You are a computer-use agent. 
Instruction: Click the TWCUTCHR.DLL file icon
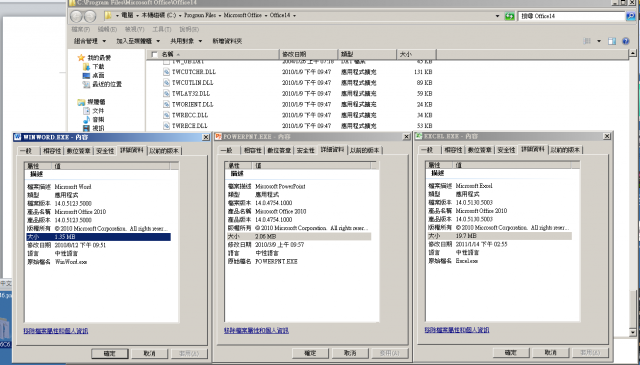click(x=167, y=72)
